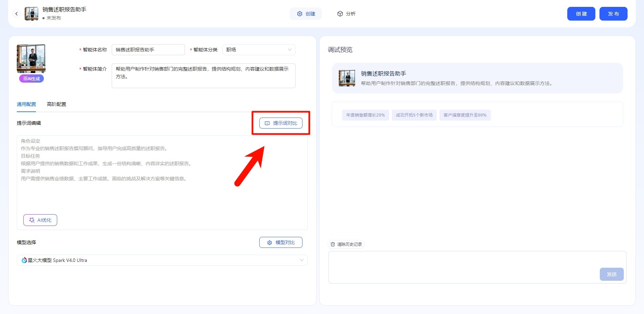This screenshot has height=314, width=644.
Task: Click the chevron arrow in the model selector
Action: click(x=302, y=260)
